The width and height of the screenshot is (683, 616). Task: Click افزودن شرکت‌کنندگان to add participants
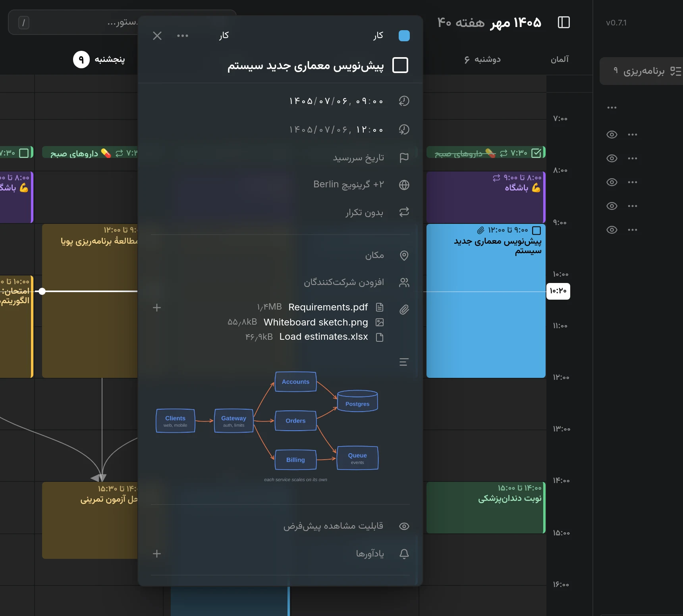tap(344, 282)
